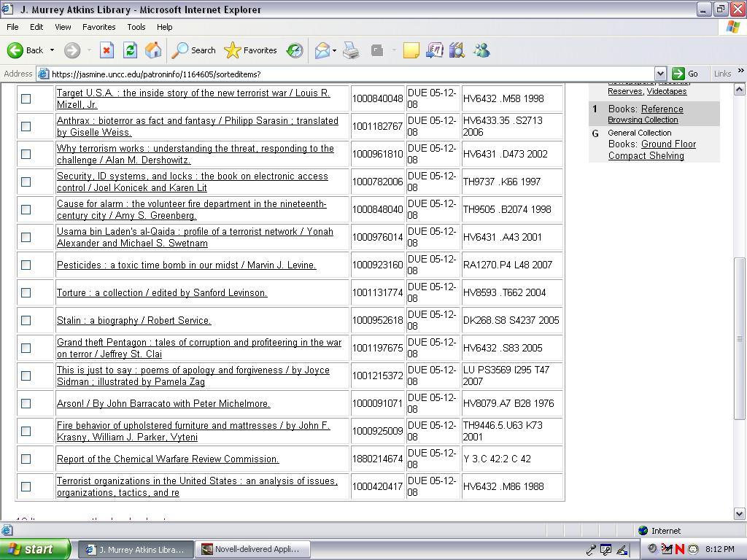
Task: Expand the Back button history dropdown arrow
Action: coord(52,50)
